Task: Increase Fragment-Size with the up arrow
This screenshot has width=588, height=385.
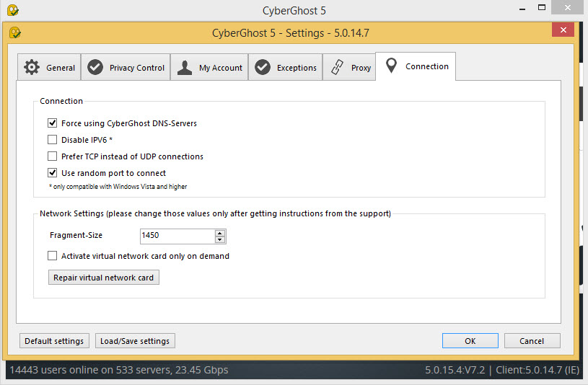Action: [220, 233]
